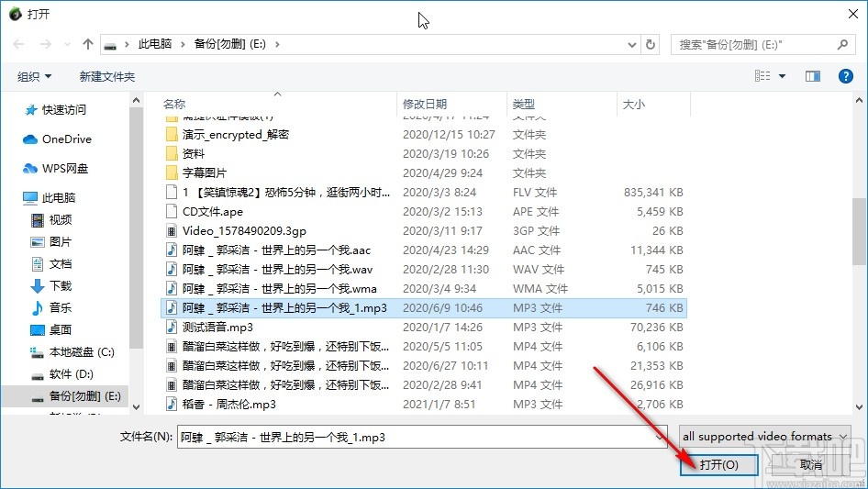Click 备份[勿删] (E:) in address breadcrumb
The image size is (868, 489).
coord(229,44)
